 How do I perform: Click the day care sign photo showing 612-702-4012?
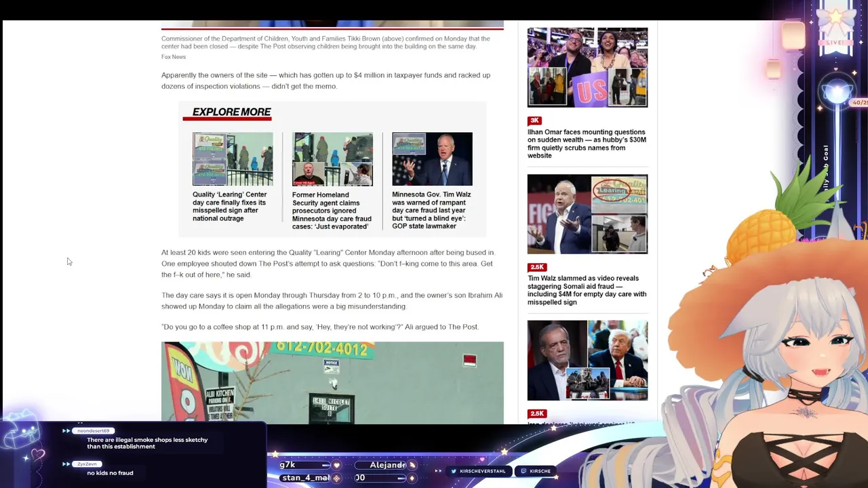pyautogui.click(x=332, y=383)
